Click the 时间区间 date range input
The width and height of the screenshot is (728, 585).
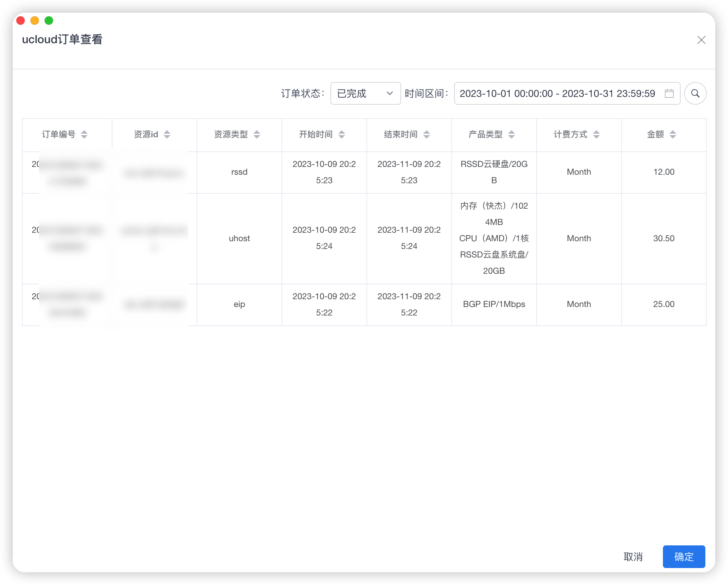tap(557, 93)
